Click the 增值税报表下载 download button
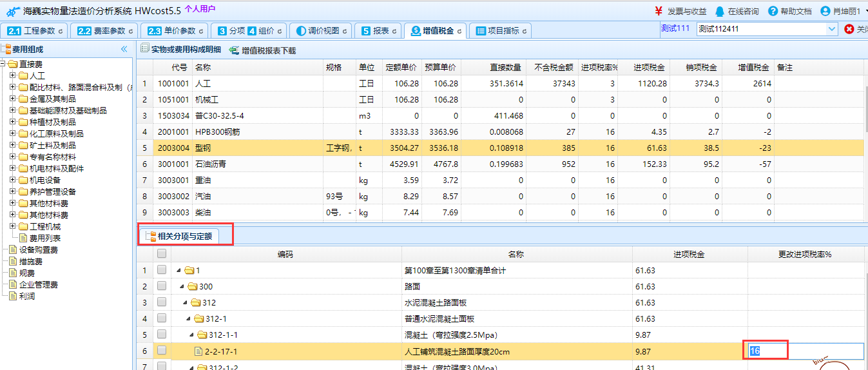 (x=262, y=50)
